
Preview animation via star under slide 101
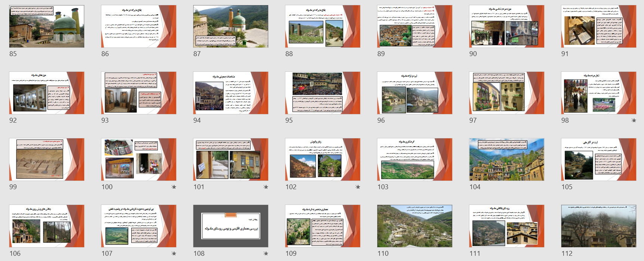[x=266, y=187]
